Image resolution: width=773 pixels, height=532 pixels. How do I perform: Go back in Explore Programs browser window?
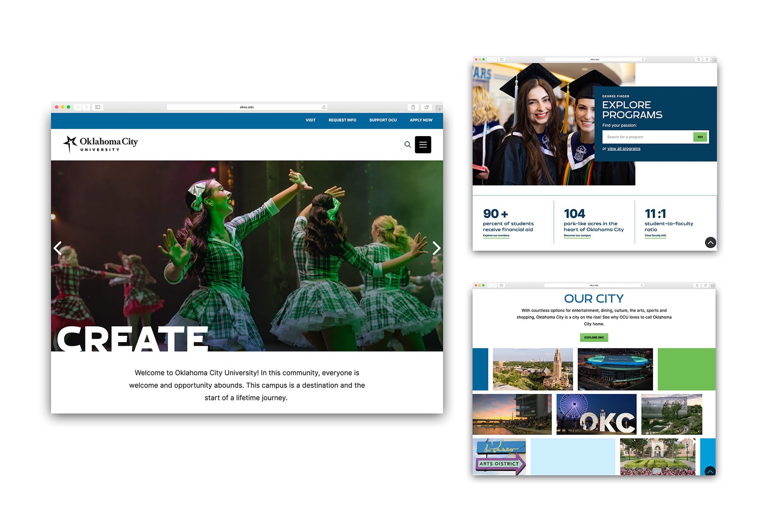coord(489,59)
